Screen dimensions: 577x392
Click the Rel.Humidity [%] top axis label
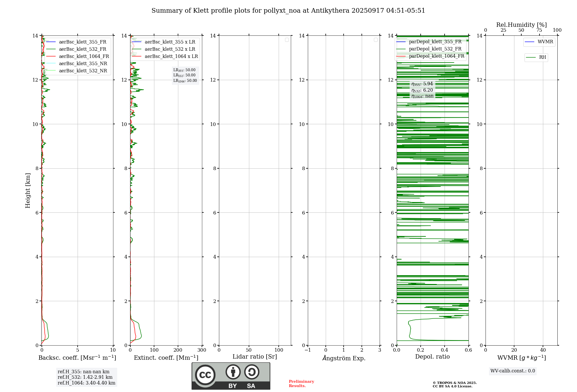click(x=521, y=25)
